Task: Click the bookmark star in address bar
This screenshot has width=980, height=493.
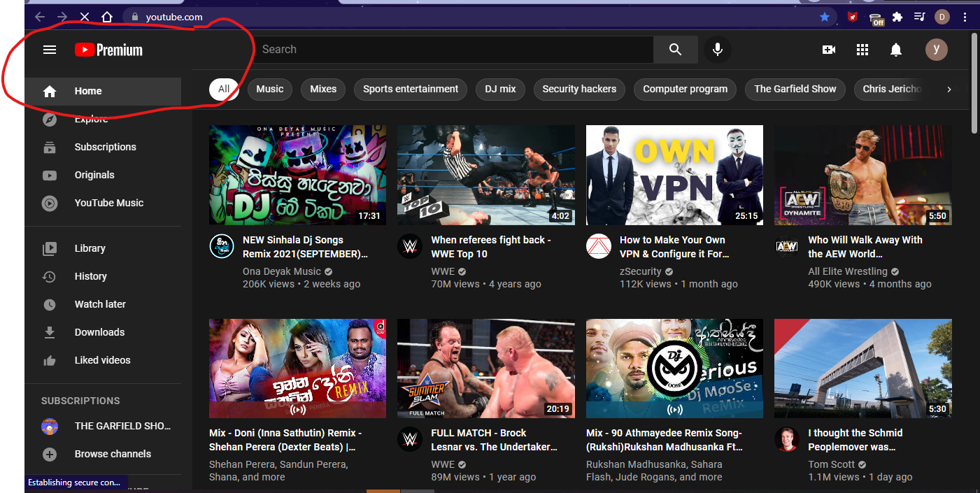Action: click(x=825, y=17)
